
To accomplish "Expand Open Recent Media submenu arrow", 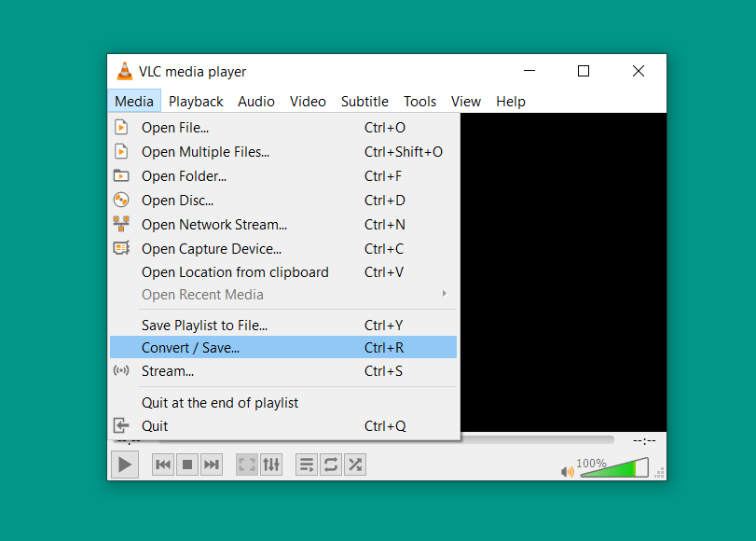I will click(x=444, y=294).
